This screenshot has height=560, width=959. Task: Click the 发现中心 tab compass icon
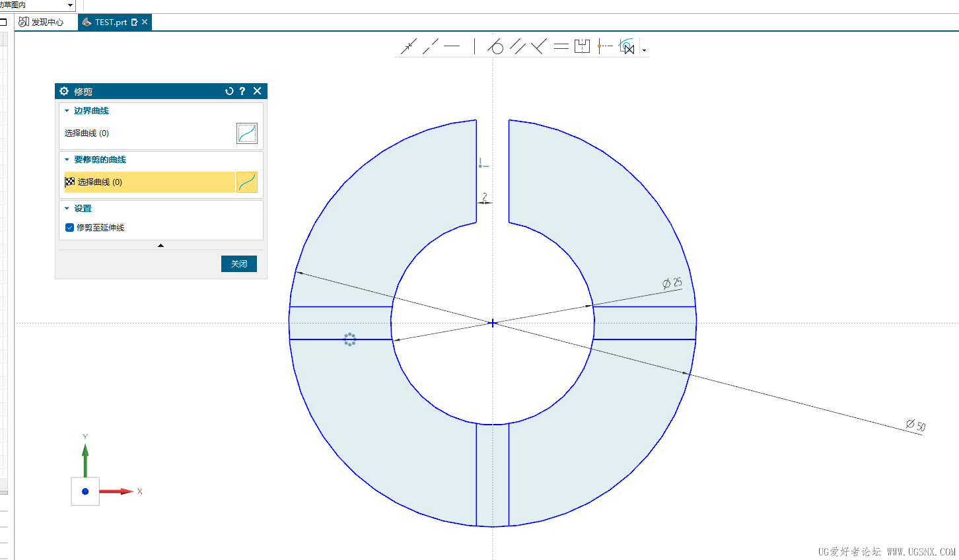pos(24,22)
